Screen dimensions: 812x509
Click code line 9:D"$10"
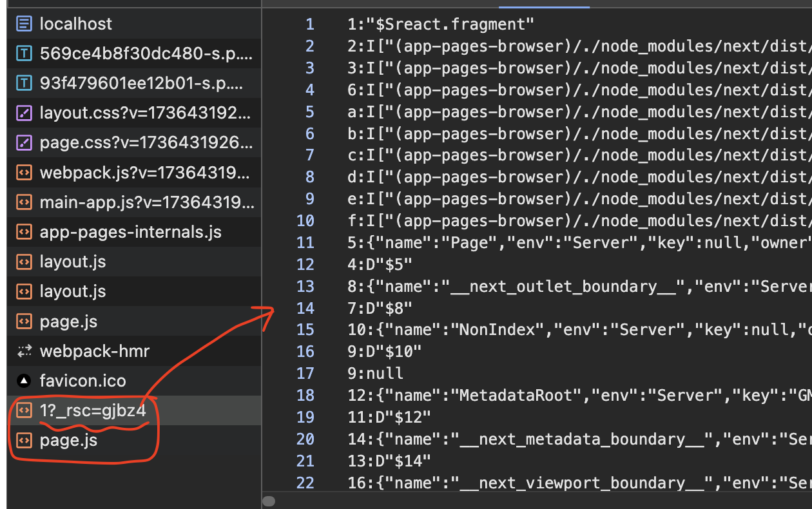coord(384,352)
